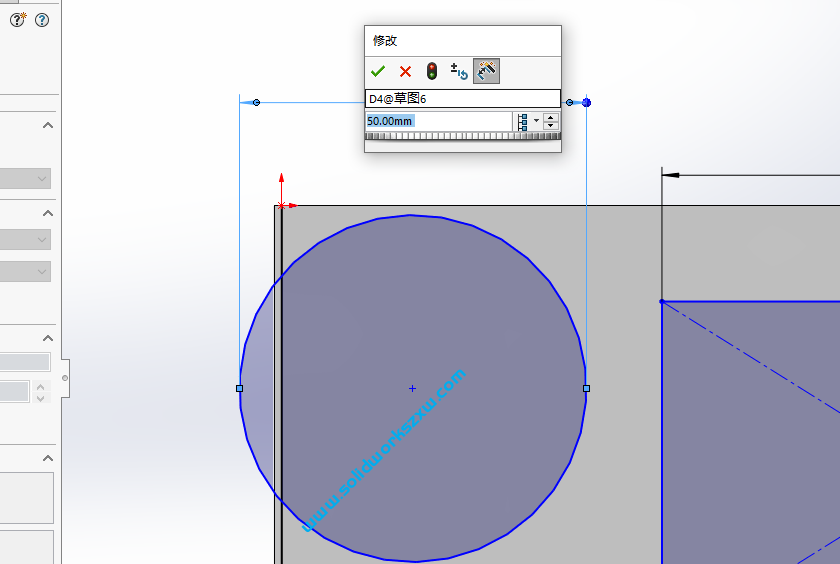Click the grayed text field in the third section
Image resolution: width=840 pixels, height=564 pixels.
click(25, 362)
